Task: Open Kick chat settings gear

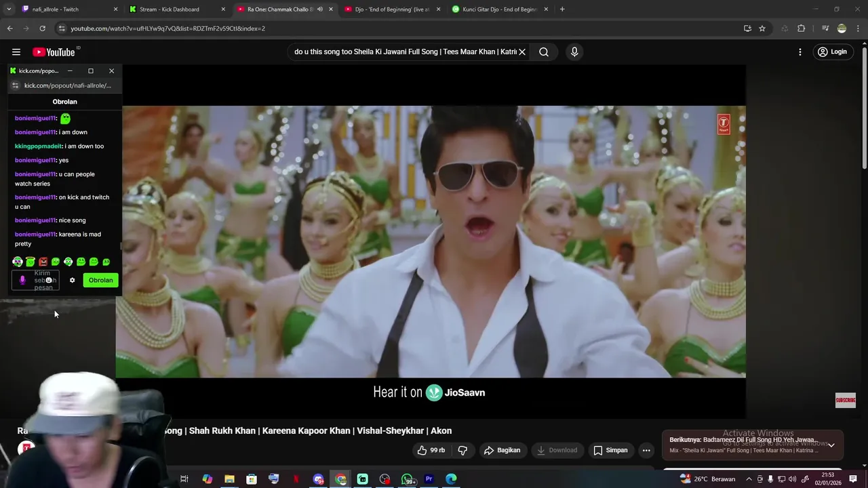Action: pyautogui.click(x=72, y=280)
